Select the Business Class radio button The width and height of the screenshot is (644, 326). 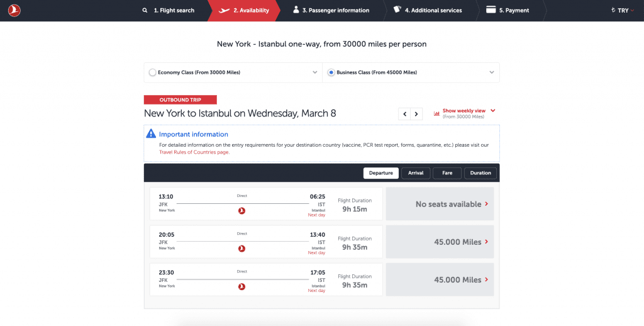pos(331,72)
